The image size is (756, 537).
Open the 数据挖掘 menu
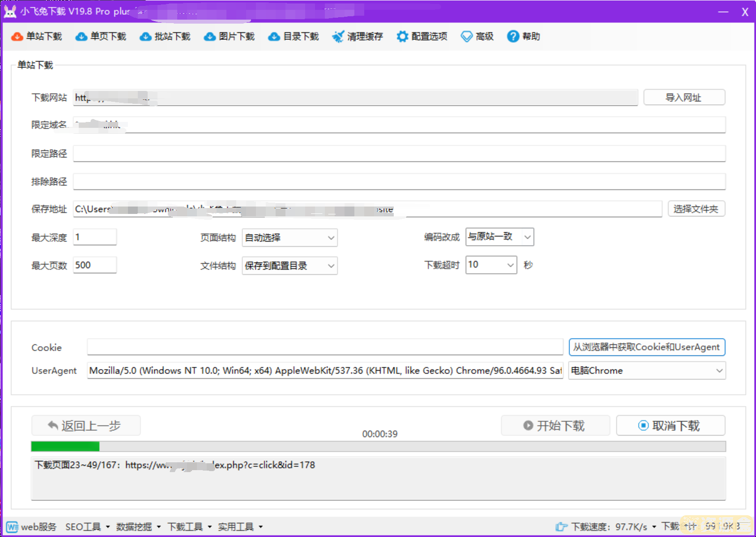point(138,527)
